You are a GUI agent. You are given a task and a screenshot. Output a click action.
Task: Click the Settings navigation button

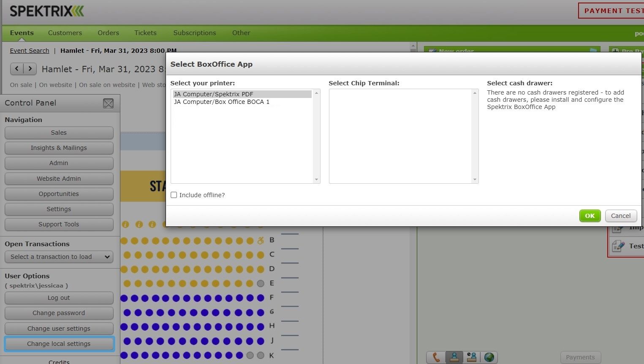coord(59,209)
